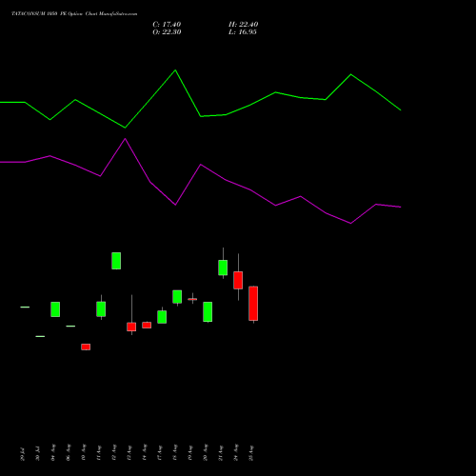This screenshot has width=476, height=476.
Task: Click the 17 Aug date label
Action: pyautogui.click(x=160, y=453)
